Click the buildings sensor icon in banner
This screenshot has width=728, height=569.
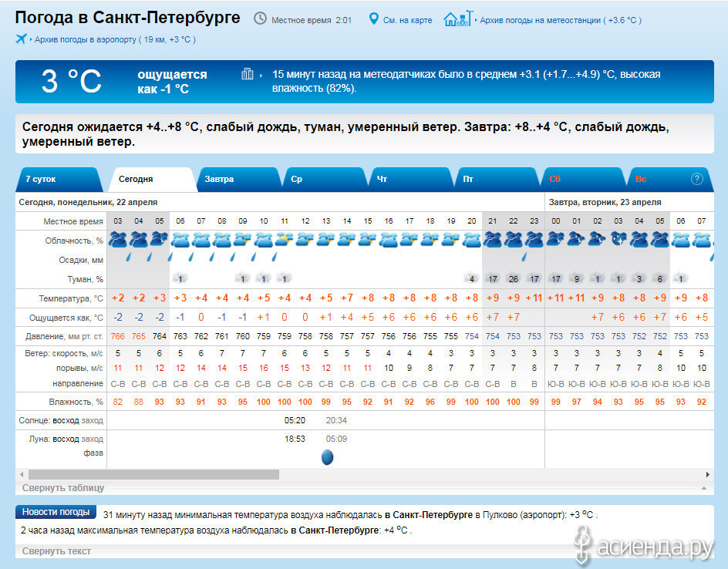[x=248, y=74]
